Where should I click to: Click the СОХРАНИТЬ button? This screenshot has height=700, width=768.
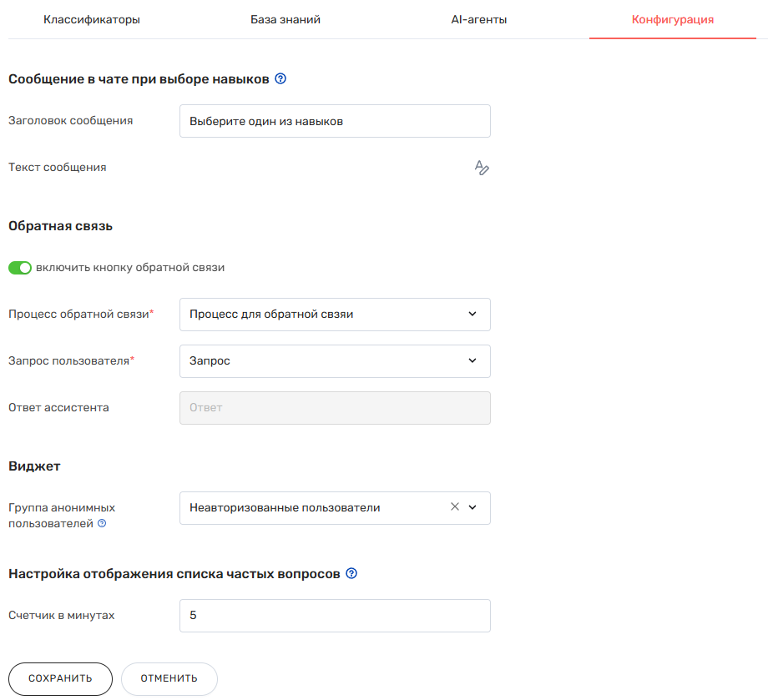(60, 678)
